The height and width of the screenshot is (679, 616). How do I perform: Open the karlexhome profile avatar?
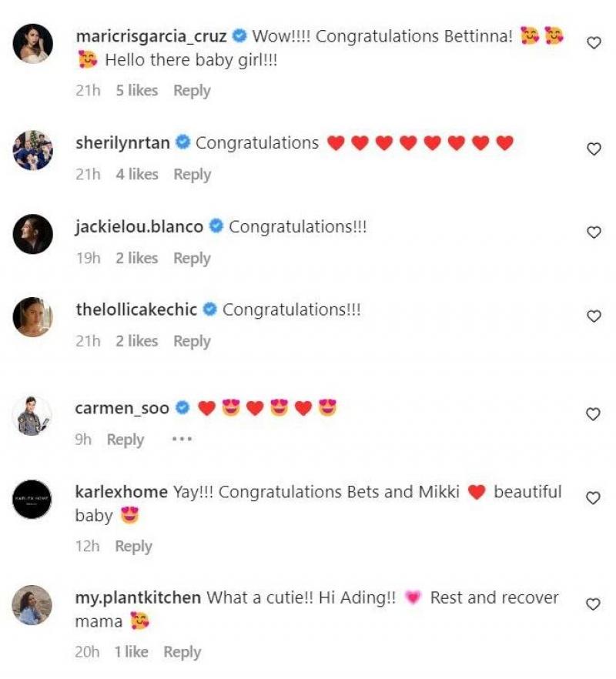32,499
